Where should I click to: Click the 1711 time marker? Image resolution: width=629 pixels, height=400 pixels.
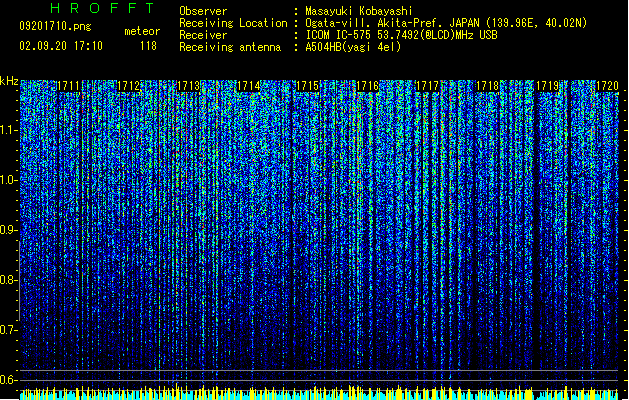coord(69,86)
